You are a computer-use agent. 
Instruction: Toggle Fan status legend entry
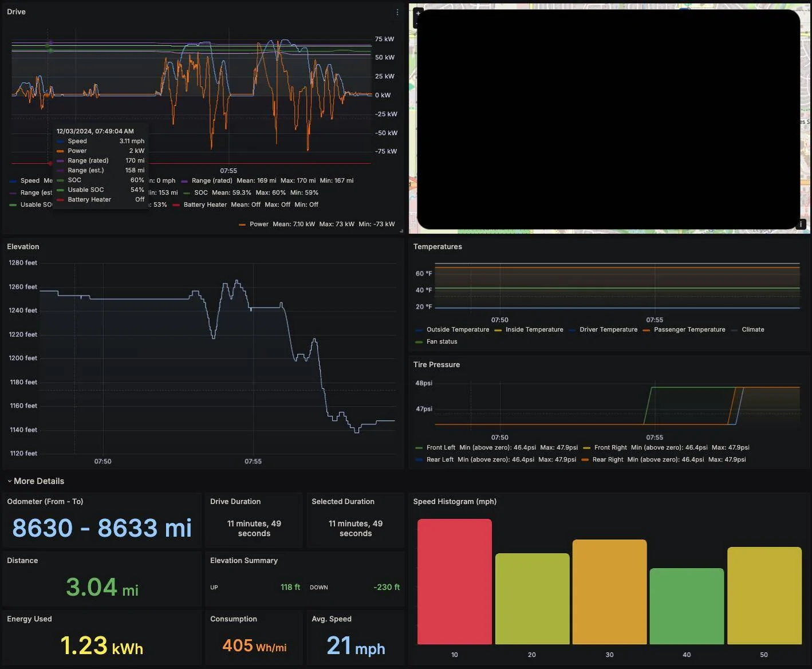[442, 342]
